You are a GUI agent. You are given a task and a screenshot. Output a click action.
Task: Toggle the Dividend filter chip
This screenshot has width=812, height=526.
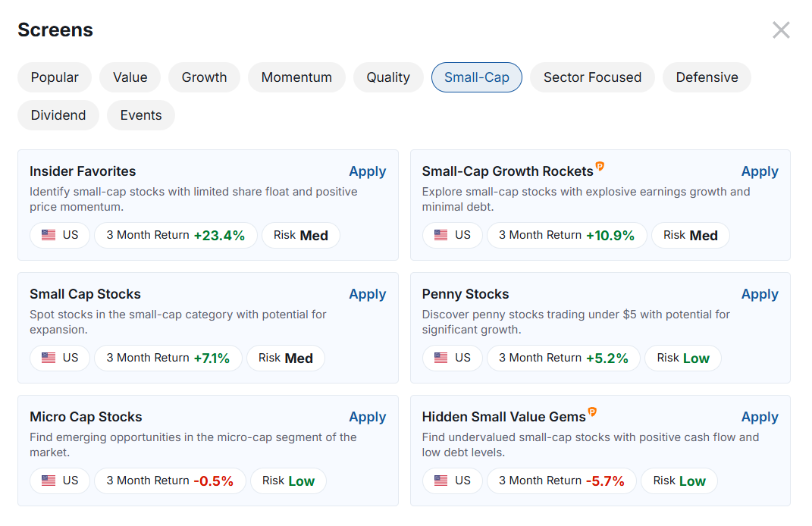pos(58,114)
